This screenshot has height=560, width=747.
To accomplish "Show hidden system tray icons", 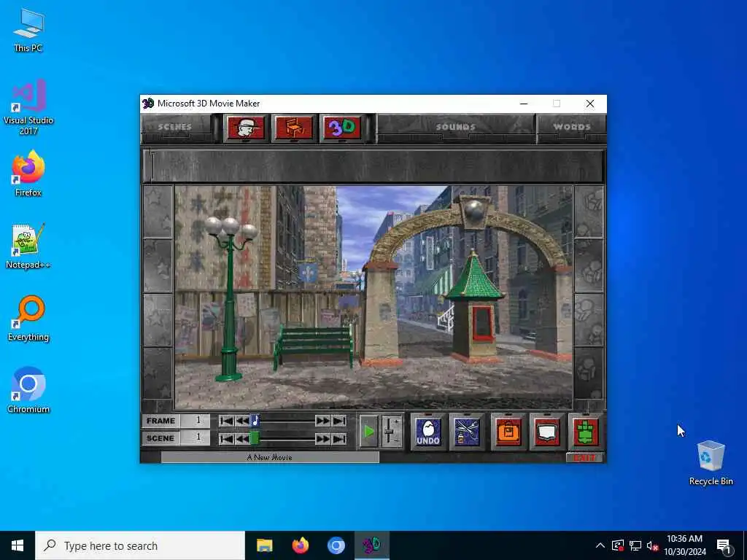I will pyautogui.click(x=600, y=545).
